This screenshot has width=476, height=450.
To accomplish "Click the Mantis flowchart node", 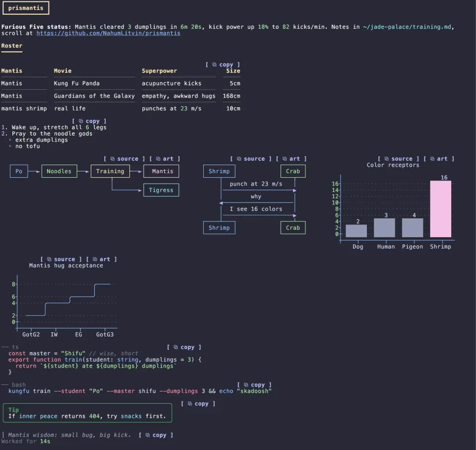I will point(161,171).
